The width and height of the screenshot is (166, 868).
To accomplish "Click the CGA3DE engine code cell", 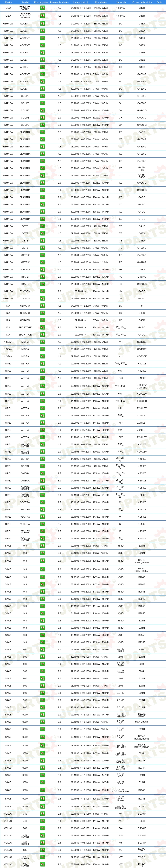I will 142,356.
